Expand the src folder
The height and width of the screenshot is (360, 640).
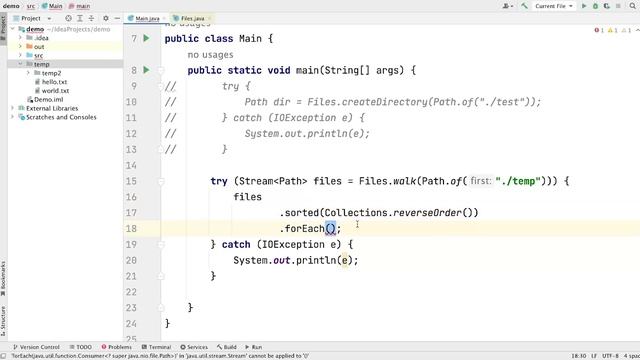click(x=20, y=55)
